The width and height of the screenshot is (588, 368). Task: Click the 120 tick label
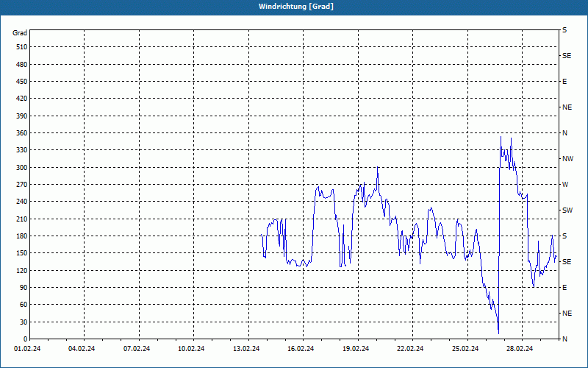click(22, 270)
